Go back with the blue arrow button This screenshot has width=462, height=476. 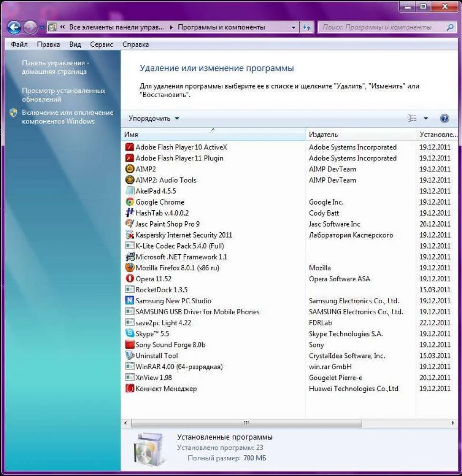[14, 27]
